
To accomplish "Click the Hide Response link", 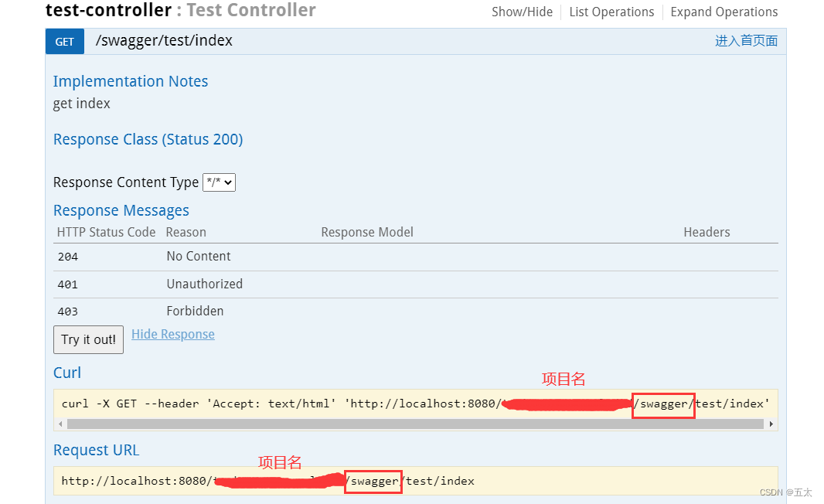I will [173, 334].
